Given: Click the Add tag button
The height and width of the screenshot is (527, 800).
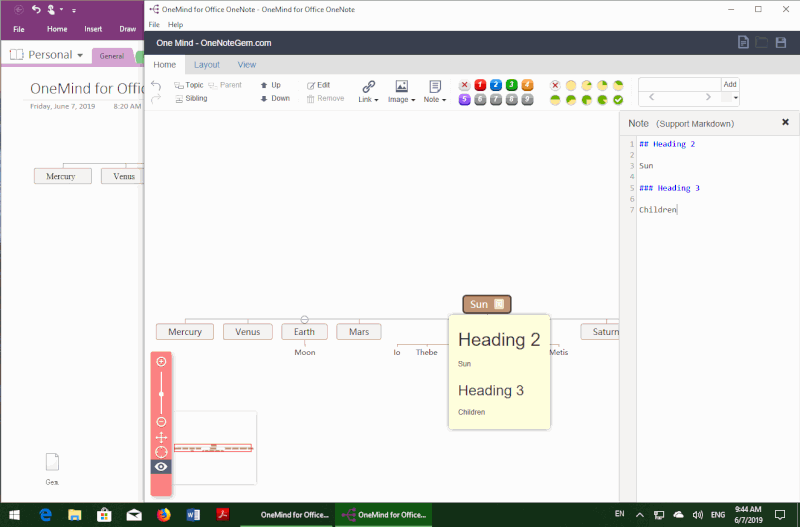Looking at the screenshot, I should coord(730,84).
